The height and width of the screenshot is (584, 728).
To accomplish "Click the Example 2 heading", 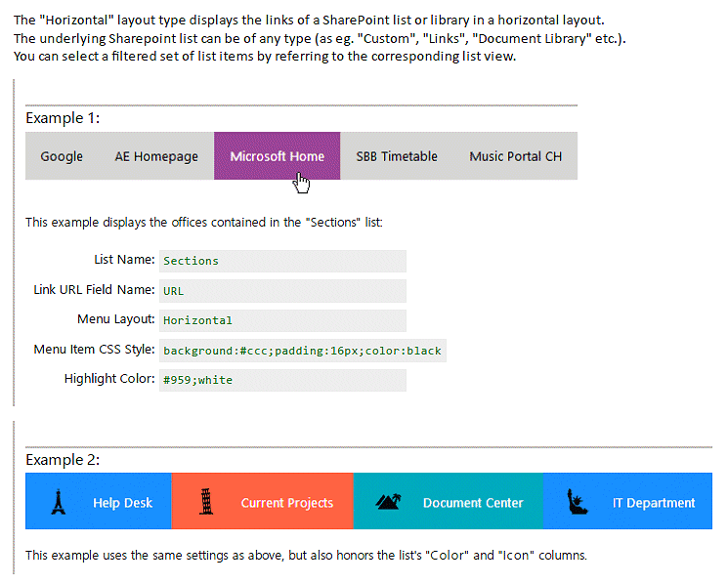I will pos(63,460).
